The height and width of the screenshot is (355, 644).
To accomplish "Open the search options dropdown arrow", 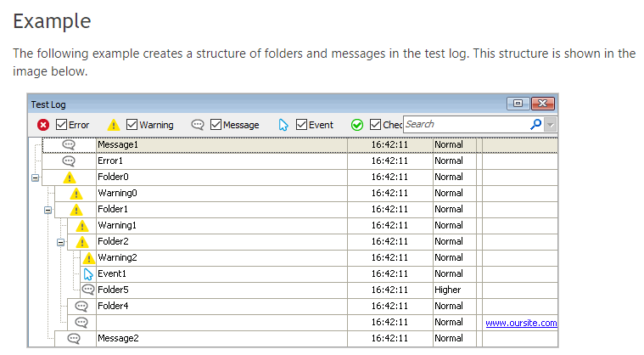I will (x=552, y=125).
